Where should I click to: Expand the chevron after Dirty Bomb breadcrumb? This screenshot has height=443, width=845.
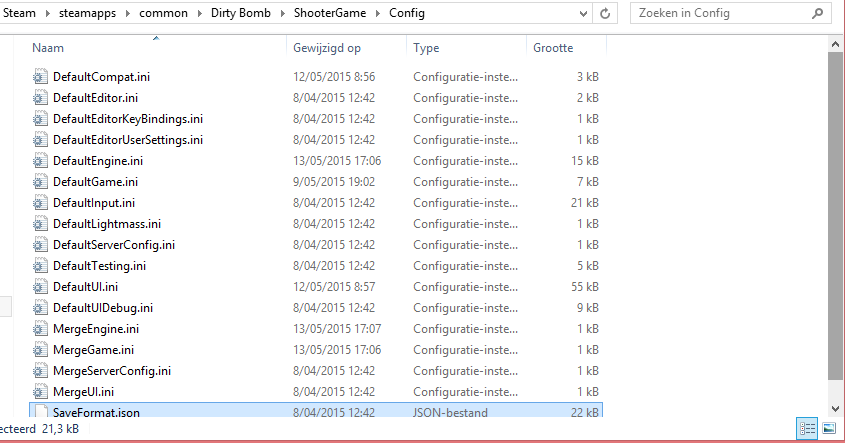(x=286, y=14)
